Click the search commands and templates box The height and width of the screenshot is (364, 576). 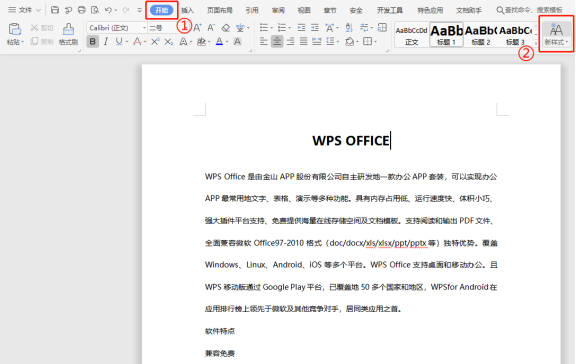[529, 10]
